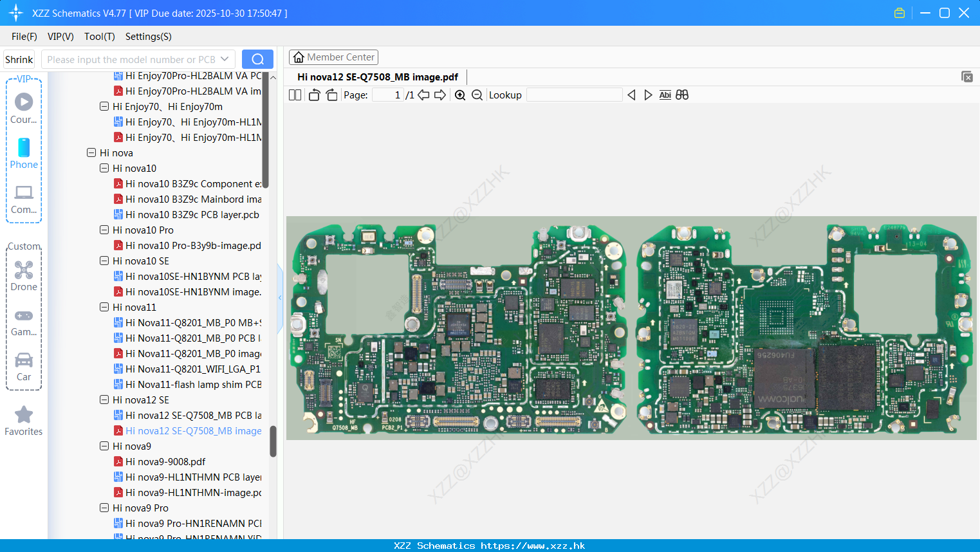Screen dimensions: 980x552
Task: Click the toolbox icon in title bar
Action: click(x=900, y=13)
